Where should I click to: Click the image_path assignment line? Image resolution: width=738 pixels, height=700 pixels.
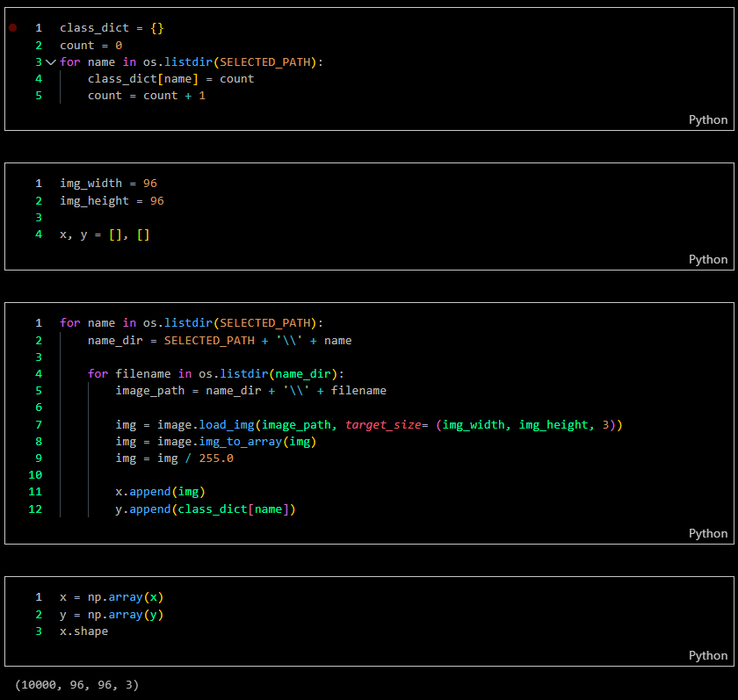(x=251, y=391)
